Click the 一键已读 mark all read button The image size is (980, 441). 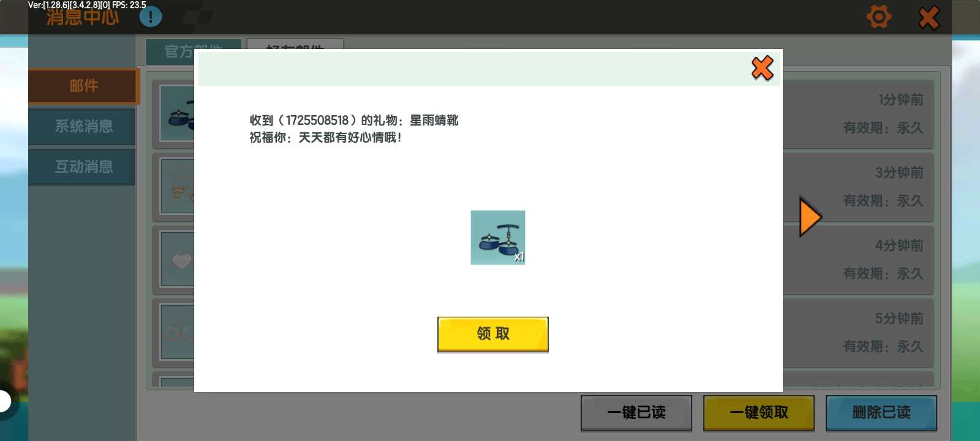point(636,413)
